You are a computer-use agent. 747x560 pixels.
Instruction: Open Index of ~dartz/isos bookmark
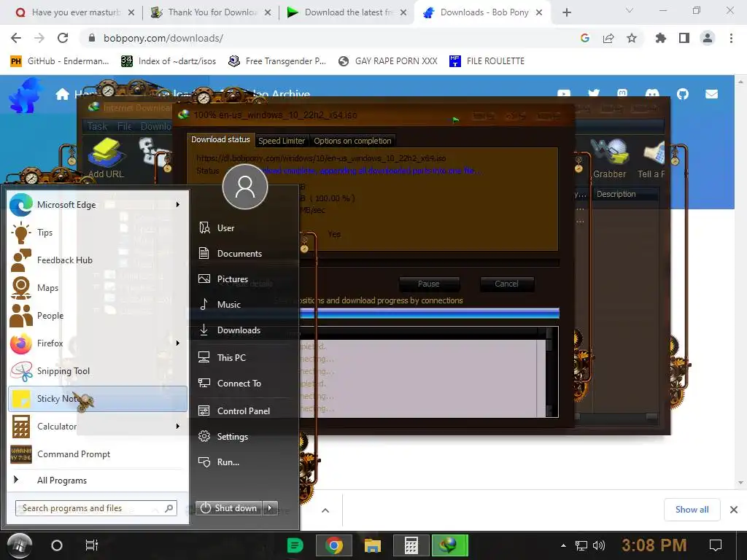(x=169, y=61)
